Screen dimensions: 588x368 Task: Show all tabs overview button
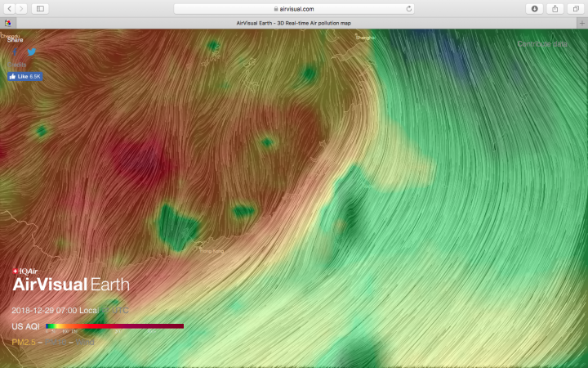point(576,9)
